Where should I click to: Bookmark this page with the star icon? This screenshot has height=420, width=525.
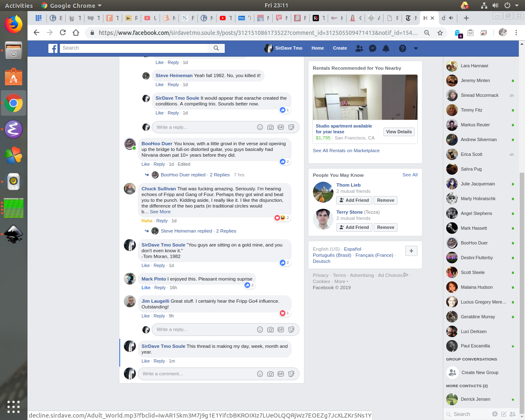point(440,33)
